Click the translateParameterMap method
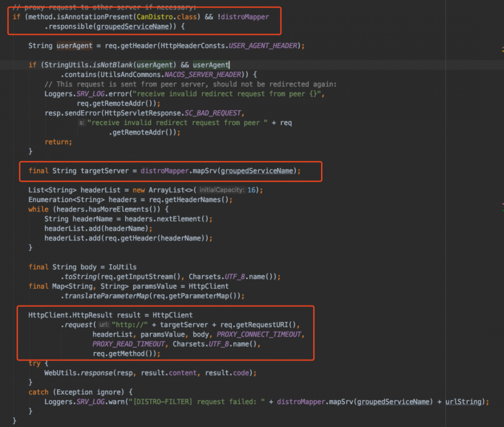This screenshot has width=504, height=427. 106,296
